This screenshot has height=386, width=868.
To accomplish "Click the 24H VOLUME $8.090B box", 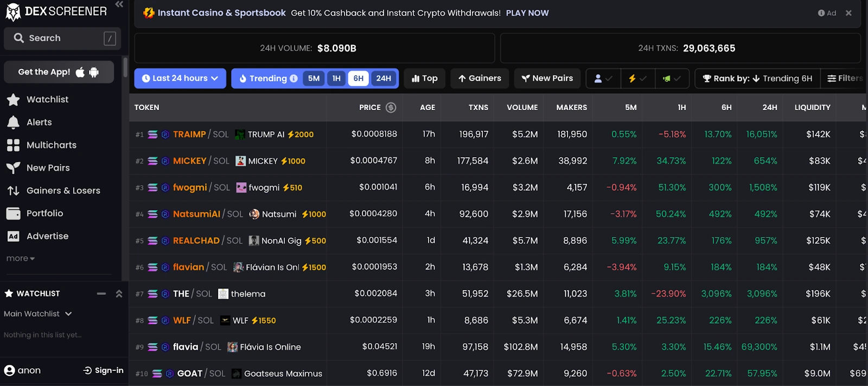I will coord(315,48).
